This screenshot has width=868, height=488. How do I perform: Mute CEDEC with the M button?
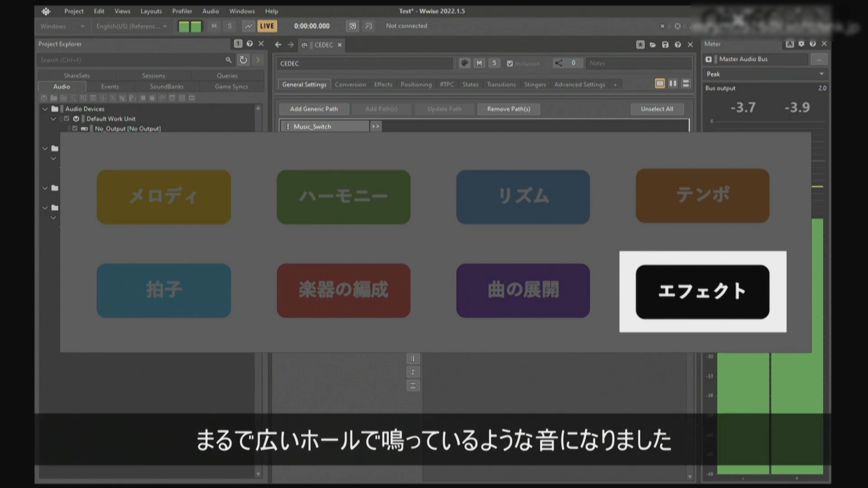tap(479, 63)
